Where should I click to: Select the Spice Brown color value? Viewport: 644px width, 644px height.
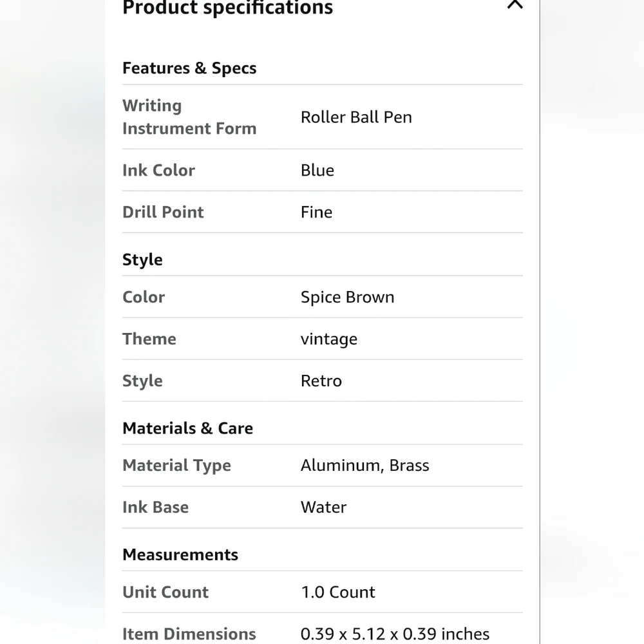point(348,297)
